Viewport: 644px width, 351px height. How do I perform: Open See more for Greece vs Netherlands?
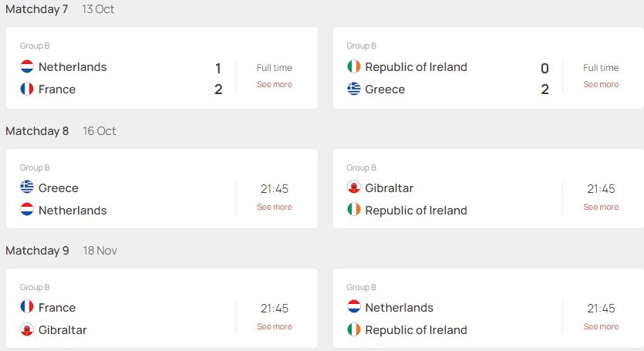(275, 207)
